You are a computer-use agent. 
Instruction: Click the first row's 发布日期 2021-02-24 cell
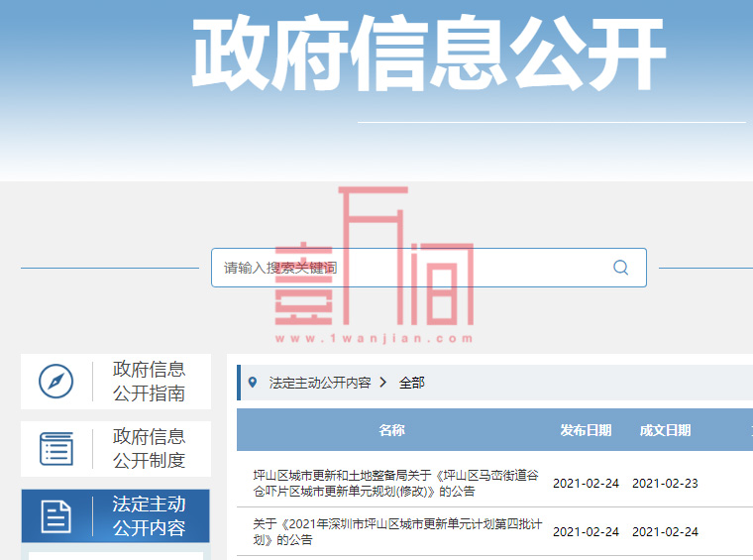coord(586,484)
